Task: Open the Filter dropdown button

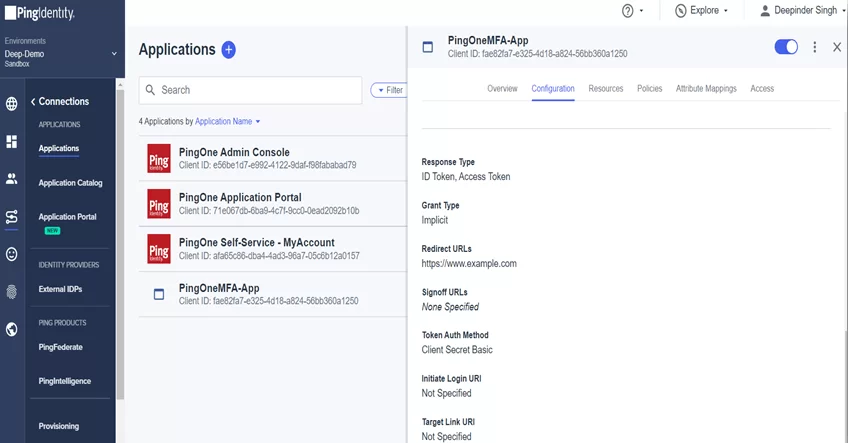Action: [x=388, y=90]
